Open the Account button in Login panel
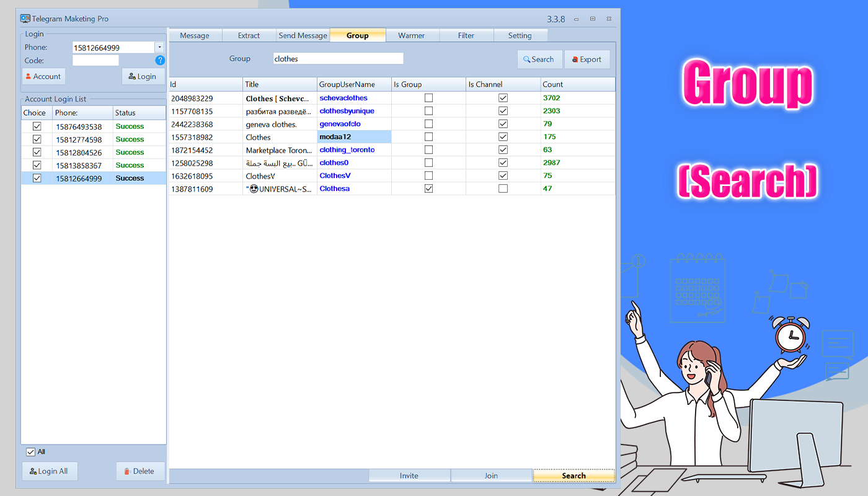This screenshot has height=496, width=868. pyautogui.click(x=43, y=76)
